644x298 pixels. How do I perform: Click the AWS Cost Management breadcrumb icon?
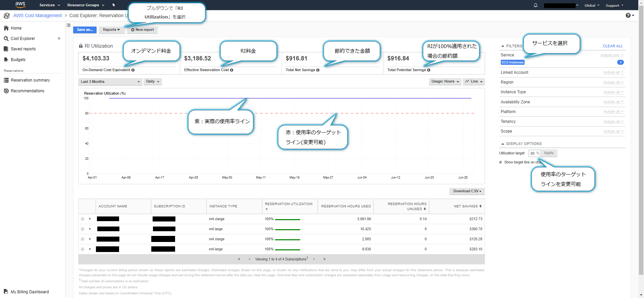click(7, 16)
